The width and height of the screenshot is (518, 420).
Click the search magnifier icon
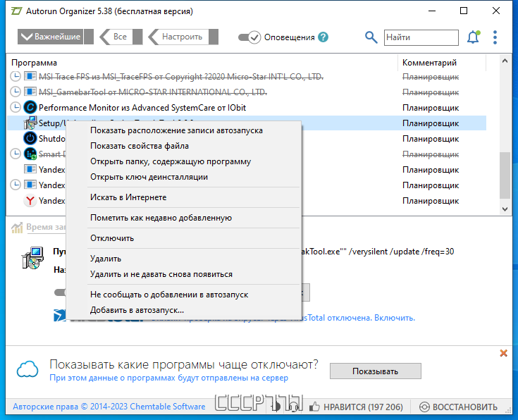(371, 37)
